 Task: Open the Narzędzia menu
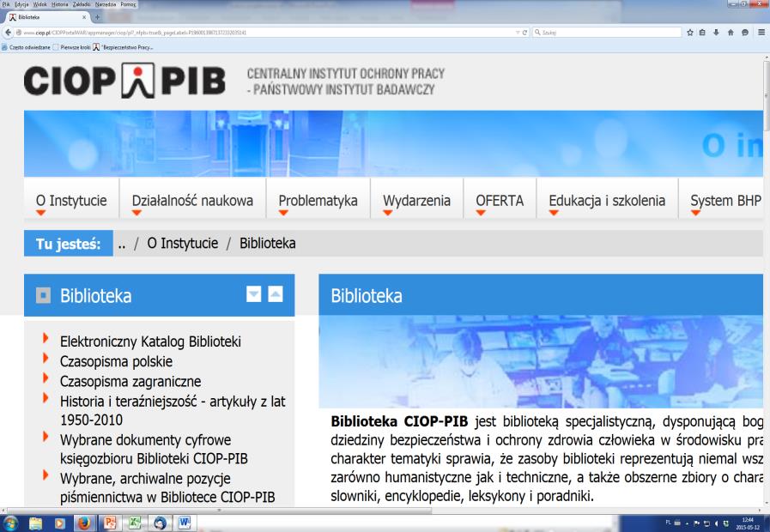[106, 4]
